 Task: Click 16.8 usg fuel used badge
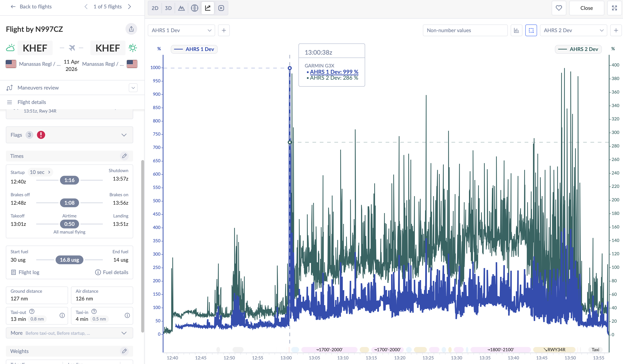(70, 260)
